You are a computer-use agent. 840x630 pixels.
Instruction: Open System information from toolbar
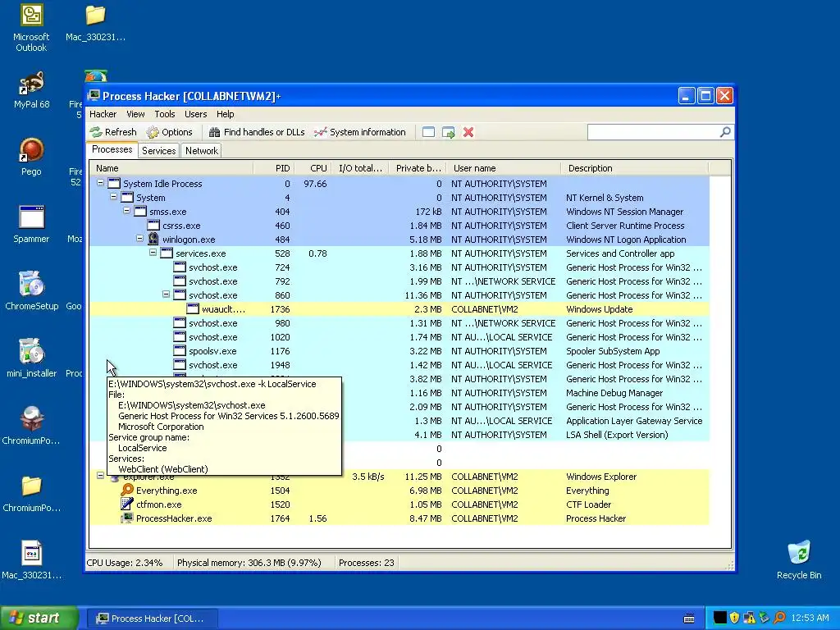[x=360, y=132]
